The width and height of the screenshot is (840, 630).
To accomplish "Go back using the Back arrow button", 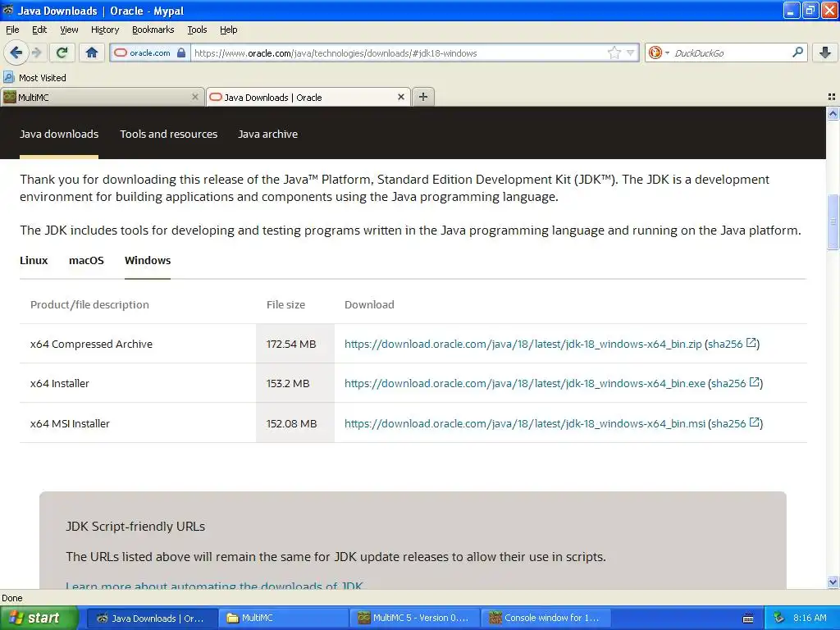I will [16, 52].
